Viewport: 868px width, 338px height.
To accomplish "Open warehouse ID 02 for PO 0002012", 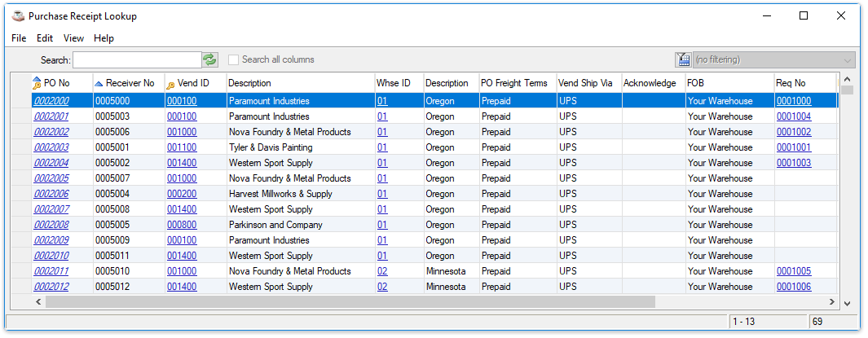I will pyautogui.click(x=382, y=288).
